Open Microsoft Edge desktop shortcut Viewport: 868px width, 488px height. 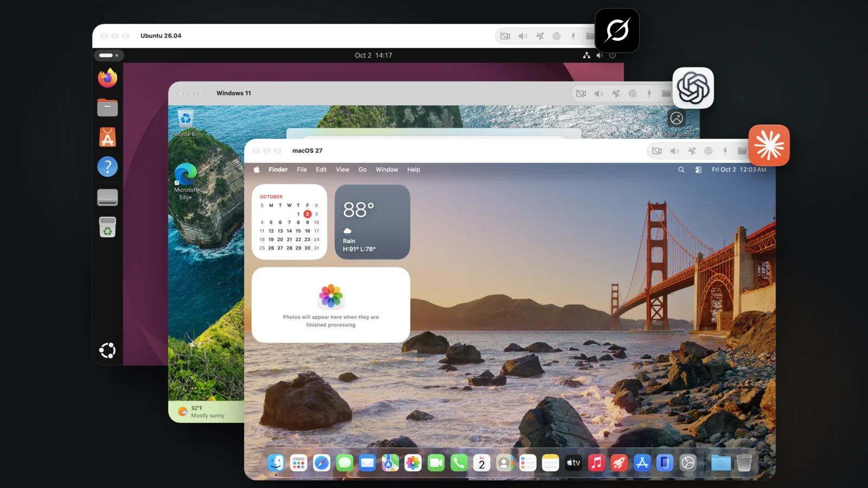pos(186,182)
